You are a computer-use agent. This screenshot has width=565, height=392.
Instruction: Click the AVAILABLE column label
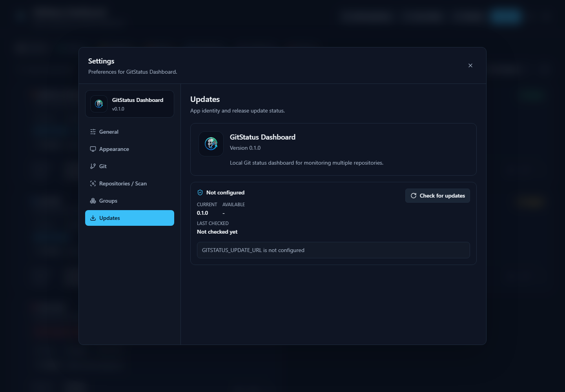pyautogui.click(x=233, y=205)
